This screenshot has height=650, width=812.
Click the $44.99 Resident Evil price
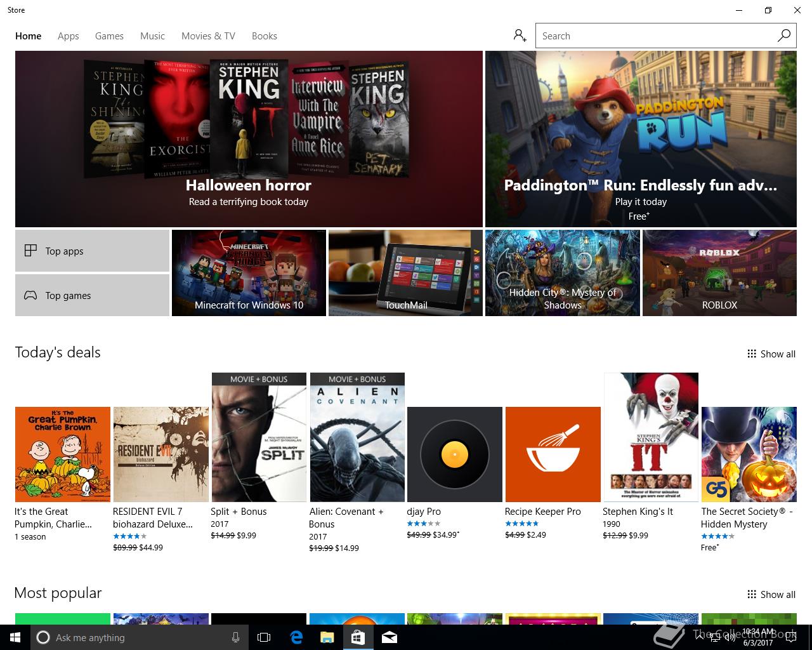pyautogui.click(x=151, y=548)
